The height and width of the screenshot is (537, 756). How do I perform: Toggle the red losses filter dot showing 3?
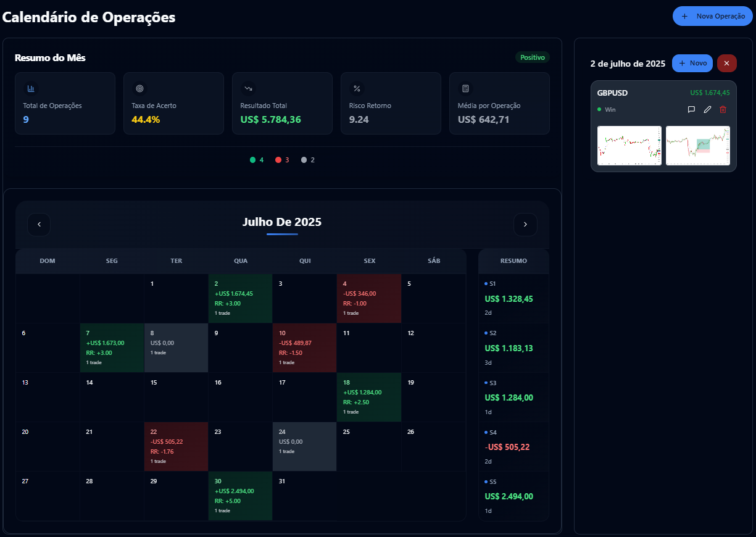pyautogui.click(x=282, y=159)
